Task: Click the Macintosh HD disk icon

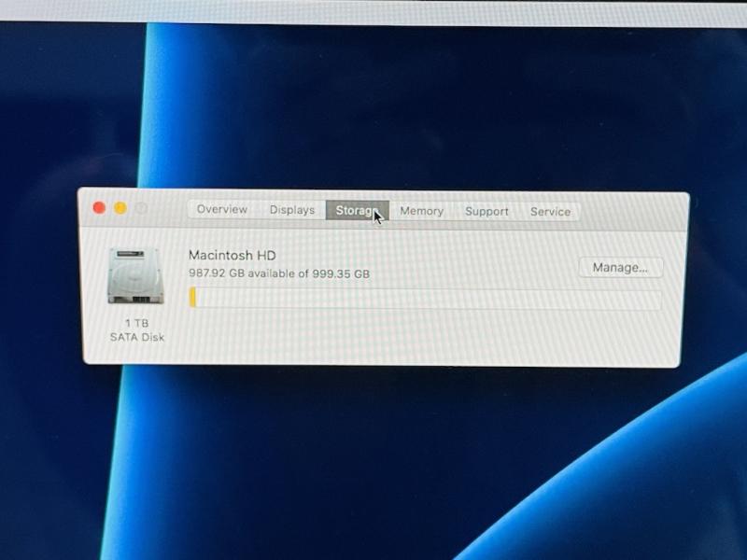Action: [x=135, y=275]
